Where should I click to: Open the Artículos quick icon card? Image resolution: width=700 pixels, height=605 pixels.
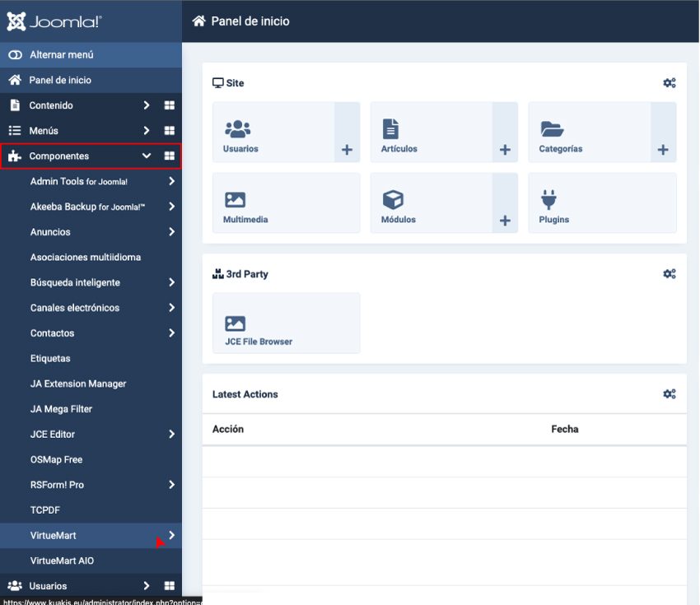pyautogui.click(x=432, y=132)
